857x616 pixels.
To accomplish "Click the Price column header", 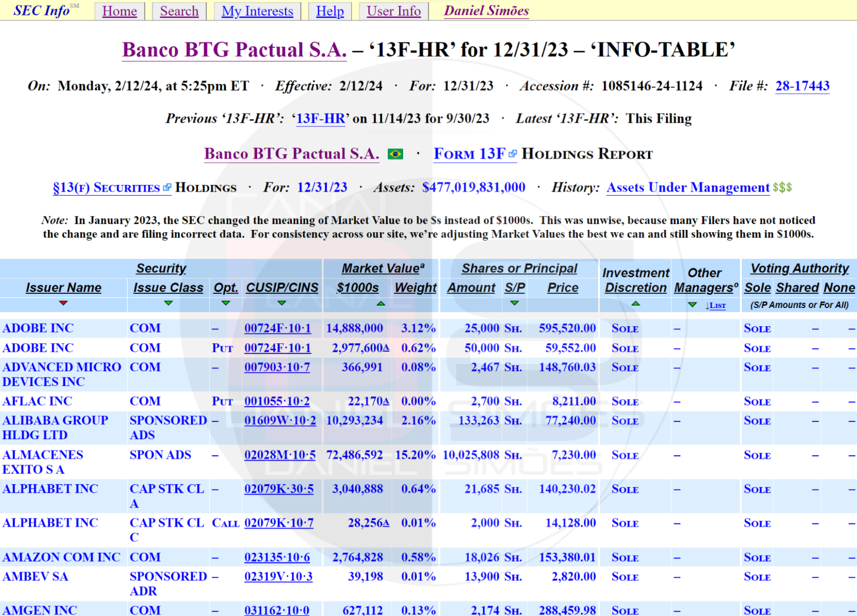I will pos(563,288).
